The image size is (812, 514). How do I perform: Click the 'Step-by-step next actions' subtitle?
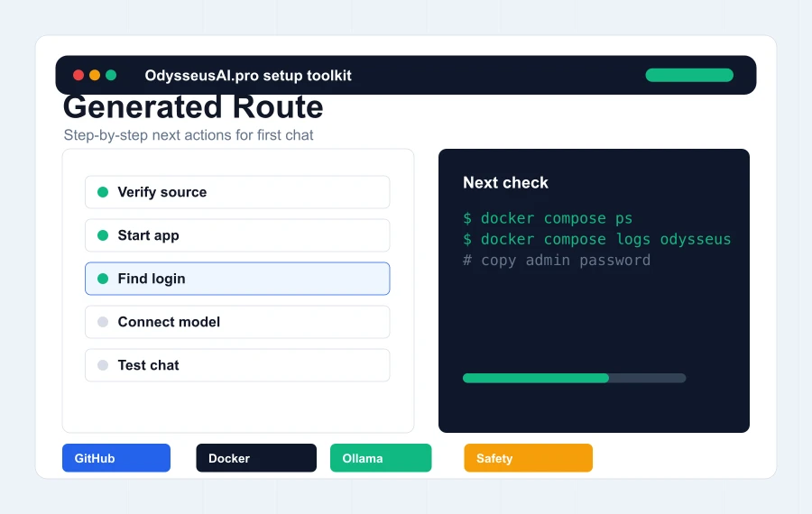(x=189, y=135)
